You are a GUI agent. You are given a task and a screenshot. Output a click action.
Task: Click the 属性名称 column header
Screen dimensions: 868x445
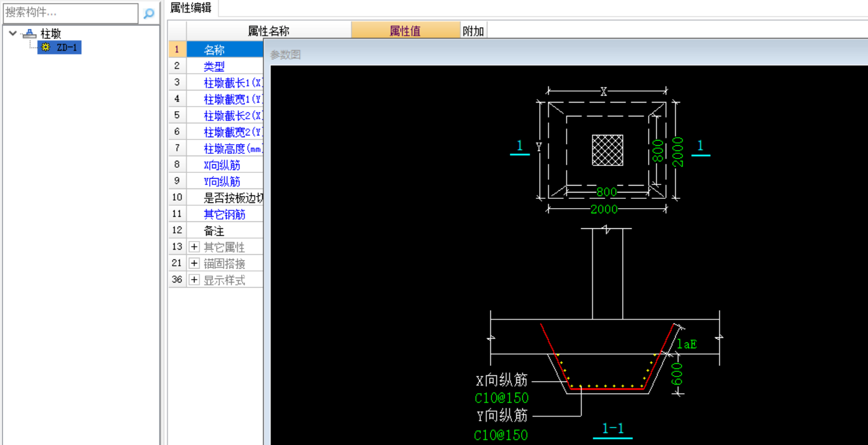coord(269,31)
